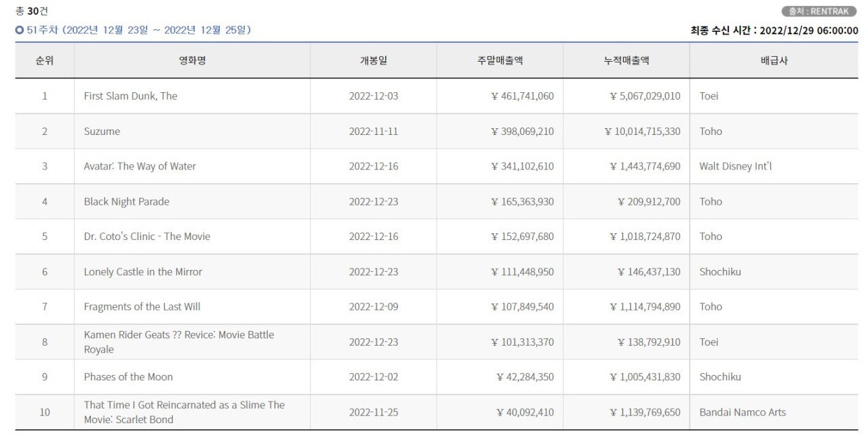Select Lonely Castle in the Mirror
Screen dimensions: 868x436
coord(142,272)
